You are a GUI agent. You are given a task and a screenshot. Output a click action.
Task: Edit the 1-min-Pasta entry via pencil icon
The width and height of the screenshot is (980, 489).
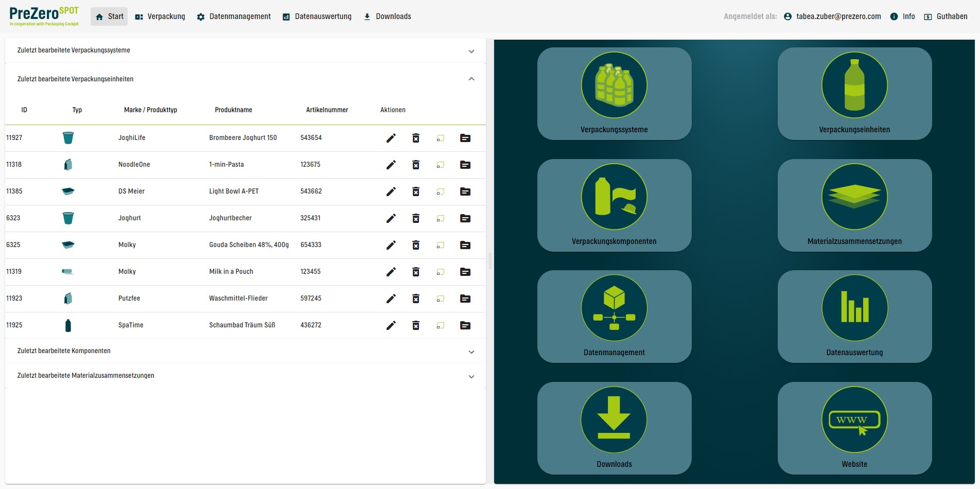pos(391,165)
